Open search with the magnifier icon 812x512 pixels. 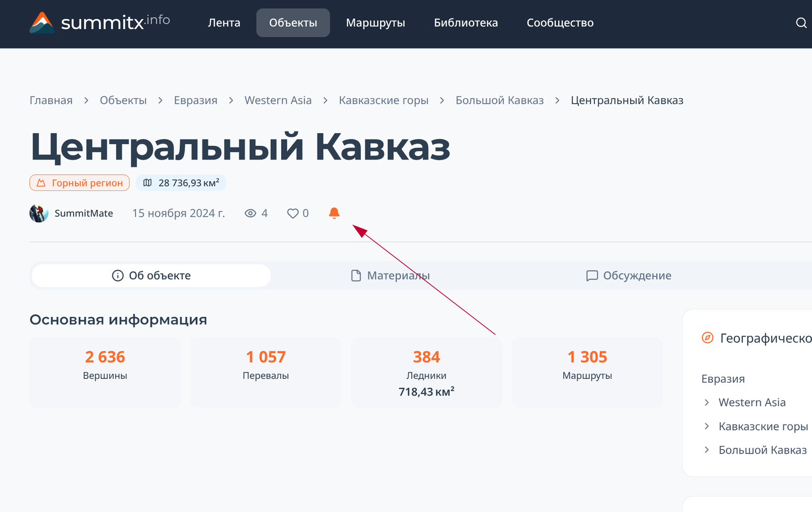pyautogui.click(x=801, y=23)
